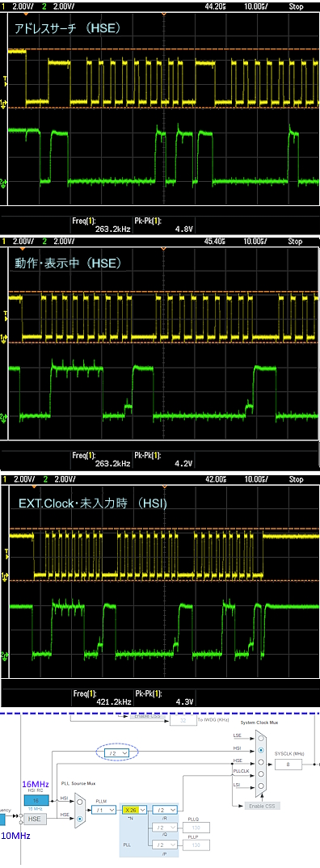
Task: Open the X 26 multiplier dropdown
Action: click(x=135, y=810)
